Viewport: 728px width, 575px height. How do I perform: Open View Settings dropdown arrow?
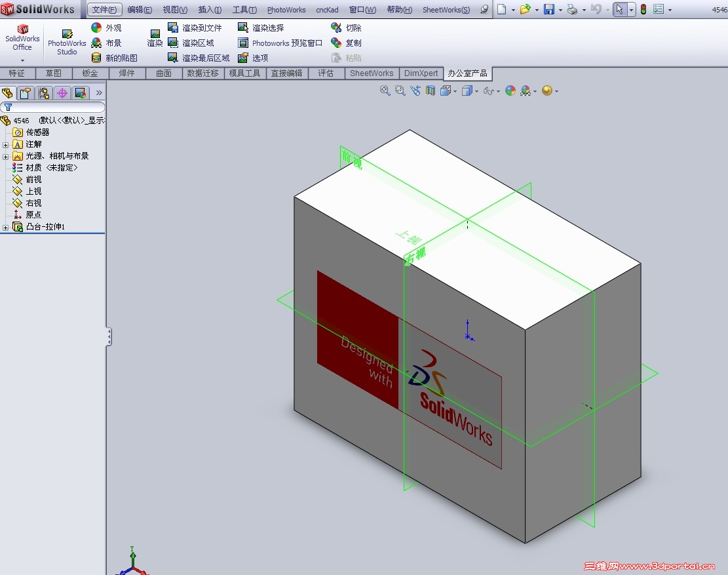(x=556, y=92)
